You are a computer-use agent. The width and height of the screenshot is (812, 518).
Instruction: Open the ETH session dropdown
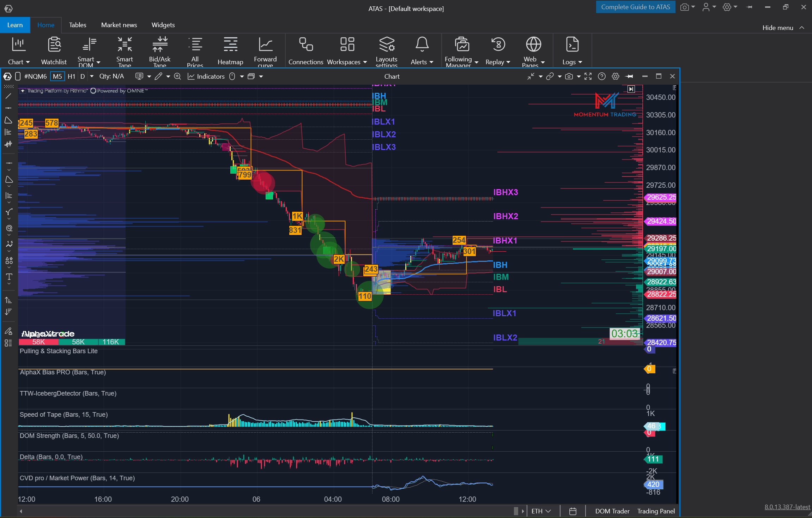click(x=541, y=511)
